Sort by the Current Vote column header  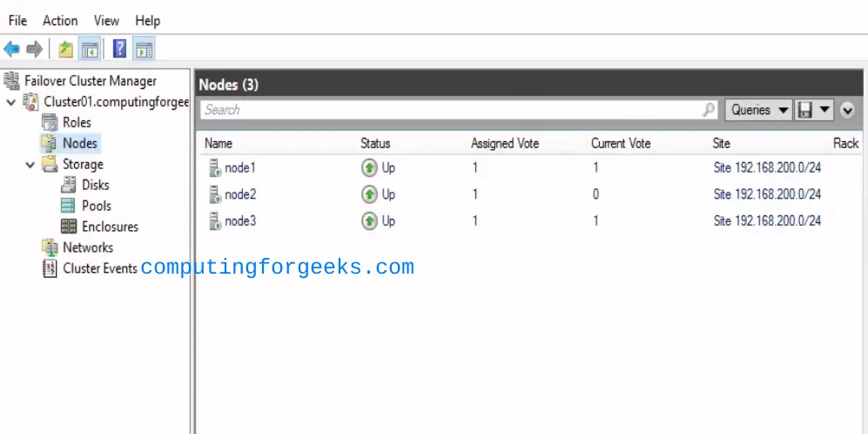click(621, 144)
